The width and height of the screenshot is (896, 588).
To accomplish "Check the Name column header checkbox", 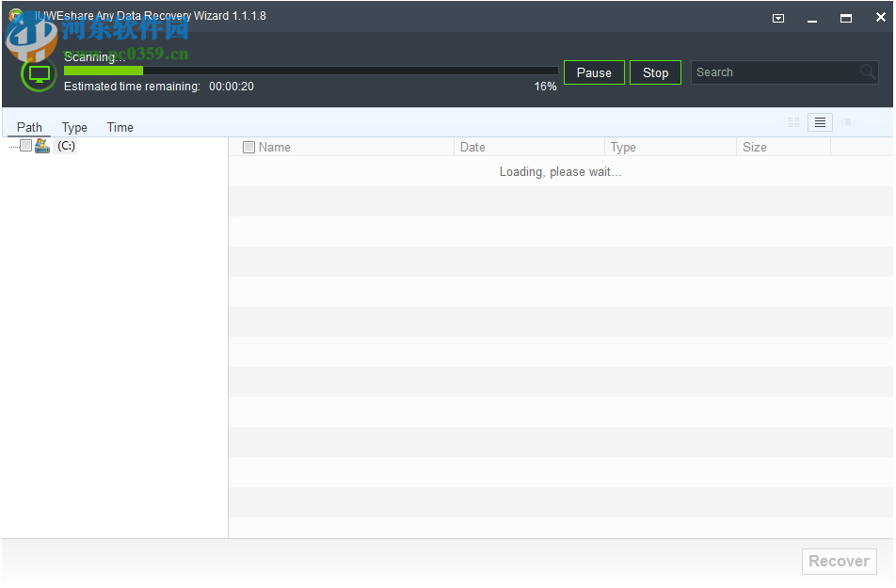I will point(249,147).
